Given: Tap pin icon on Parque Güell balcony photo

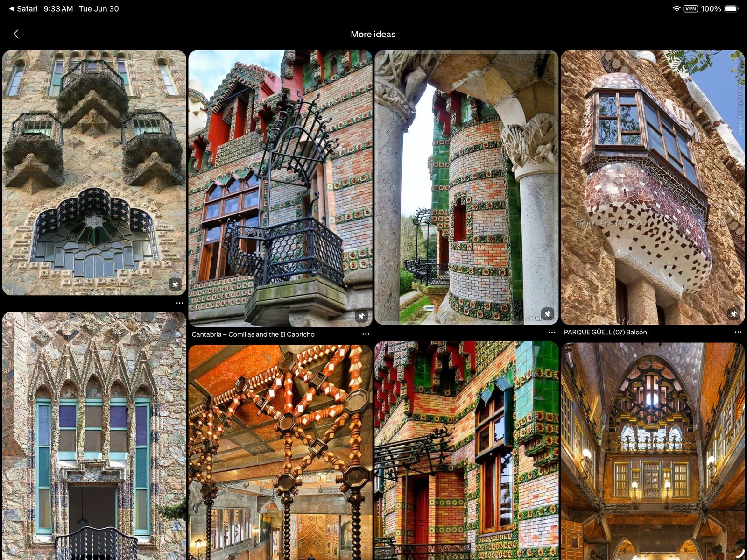Looking at the screenshot, I should 734,314.
